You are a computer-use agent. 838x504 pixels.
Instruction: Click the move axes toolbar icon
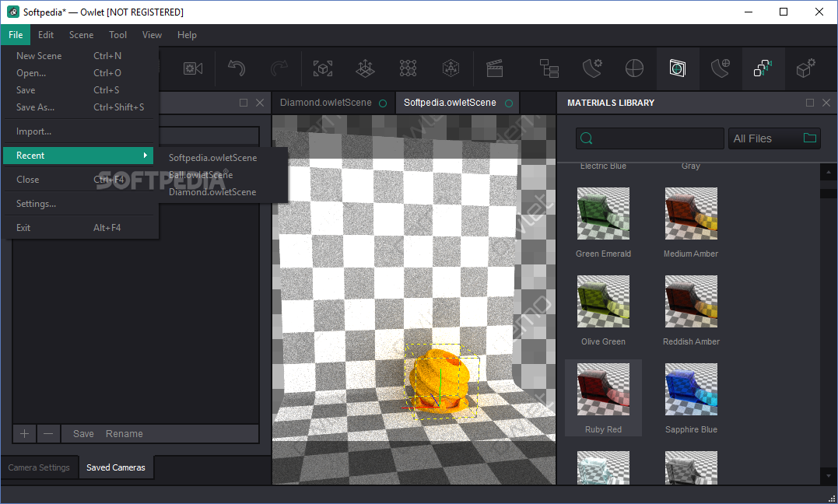[366, 68]
